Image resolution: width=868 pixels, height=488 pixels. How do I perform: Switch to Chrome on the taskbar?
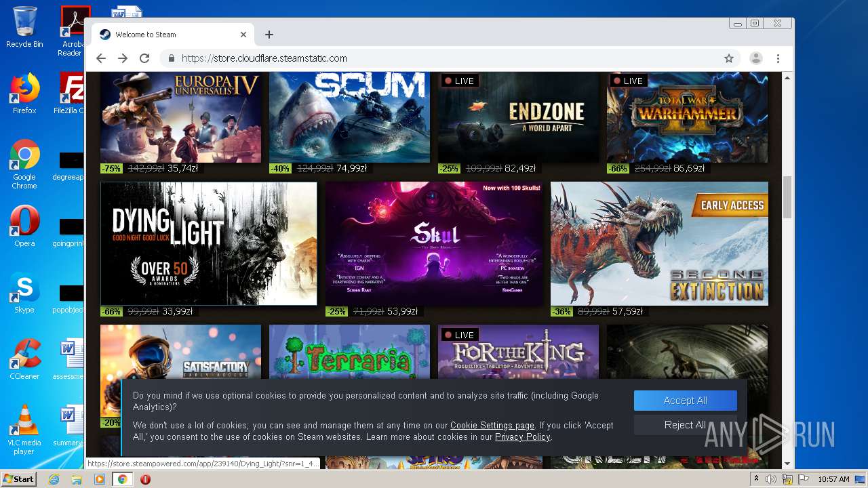click(122, 479)
